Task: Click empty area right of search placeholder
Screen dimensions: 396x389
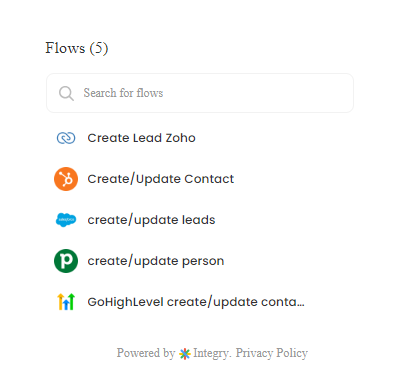Action: (257, 93)
